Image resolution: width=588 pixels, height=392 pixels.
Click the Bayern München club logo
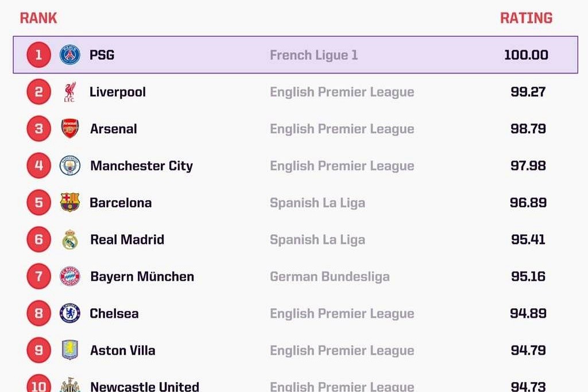point(70,276)
